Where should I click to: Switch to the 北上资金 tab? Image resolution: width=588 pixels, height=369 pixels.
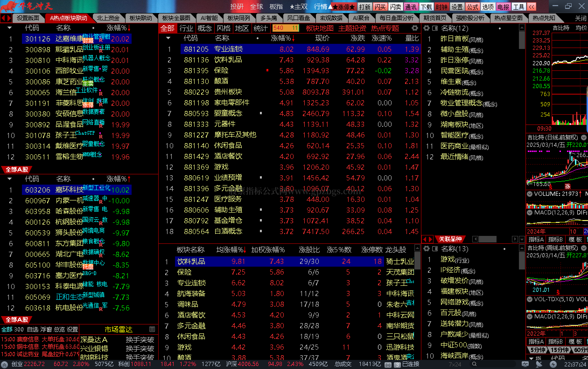pyautogui.click(x=108, y=18)
